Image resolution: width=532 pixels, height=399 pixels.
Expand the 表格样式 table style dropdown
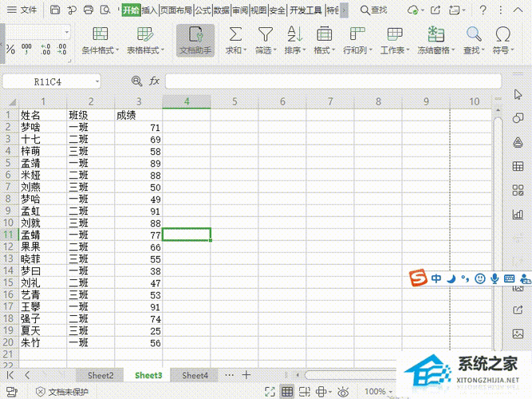[145, 49]
